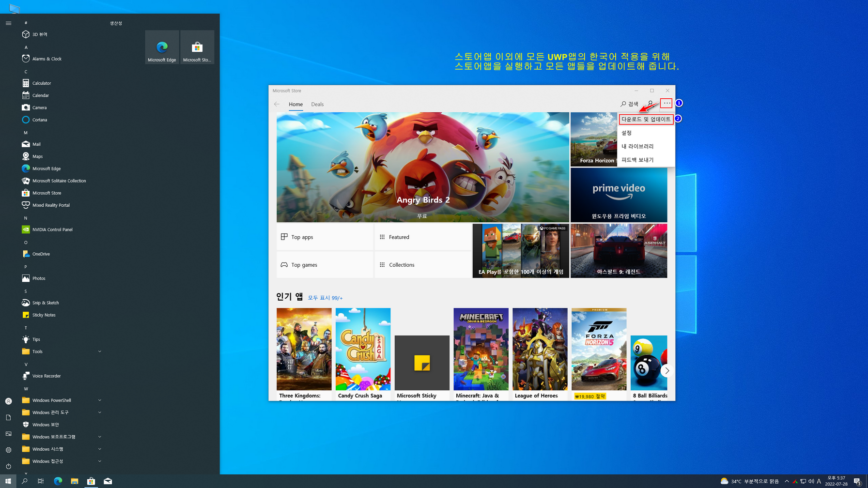This screenshot has height=488, width=868.
Task: Open Mixed Reality Portal app
Action: tap(61, 205)
